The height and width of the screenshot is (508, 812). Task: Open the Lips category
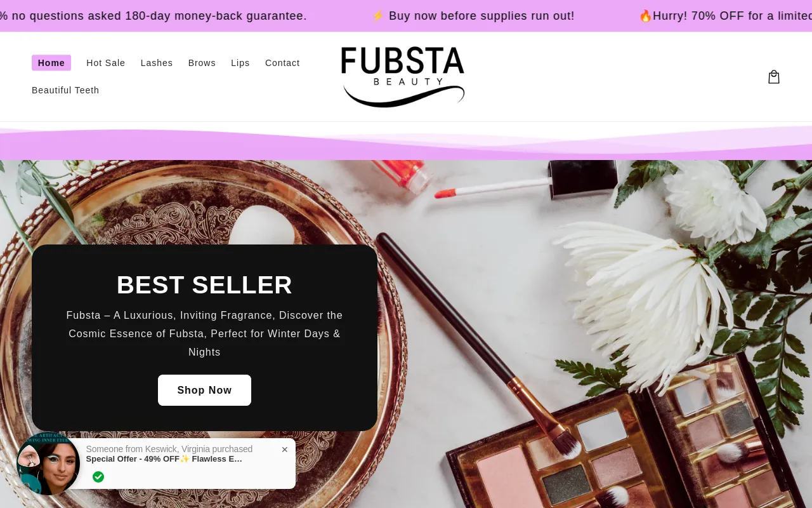(x=240, y=63)
